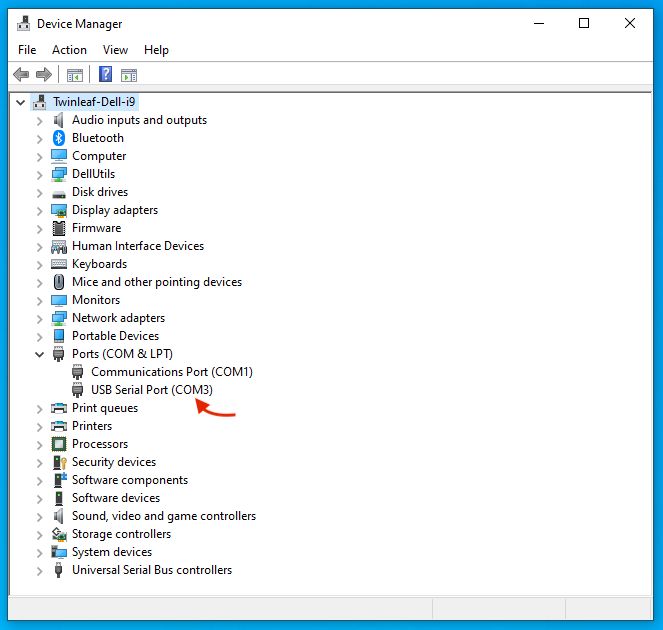Viewport: 663px width, 630px height.
Task: Expand the Network adapters category
Action: [x=39, y=319]
